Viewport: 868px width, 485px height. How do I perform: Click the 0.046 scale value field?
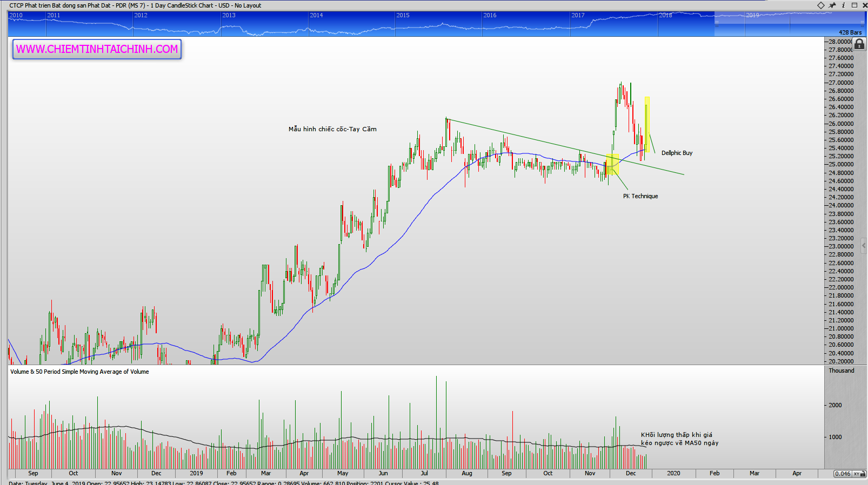point(842,474)
